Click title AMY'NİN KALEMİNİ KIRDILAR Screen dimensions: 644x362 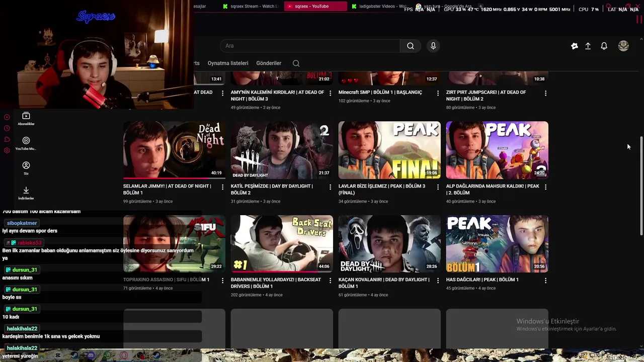tap(277, 96)
